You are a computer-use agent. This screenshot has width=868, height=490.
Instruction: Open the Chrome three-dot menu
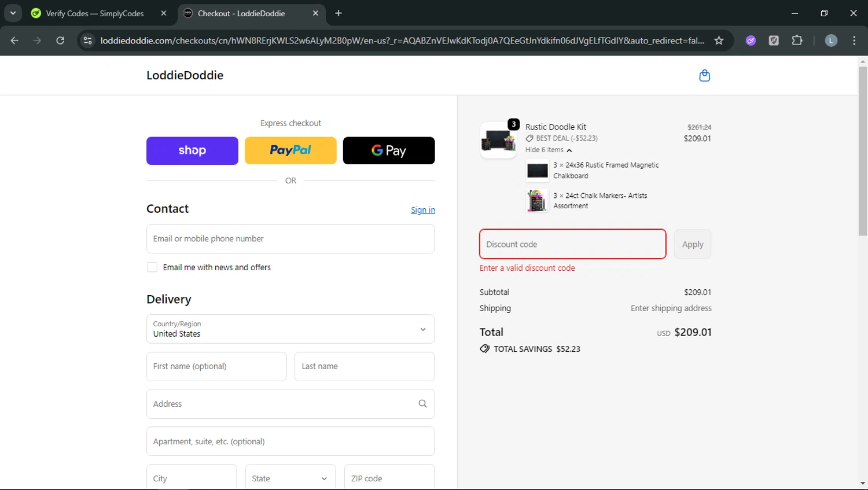[x=854, y=40]
